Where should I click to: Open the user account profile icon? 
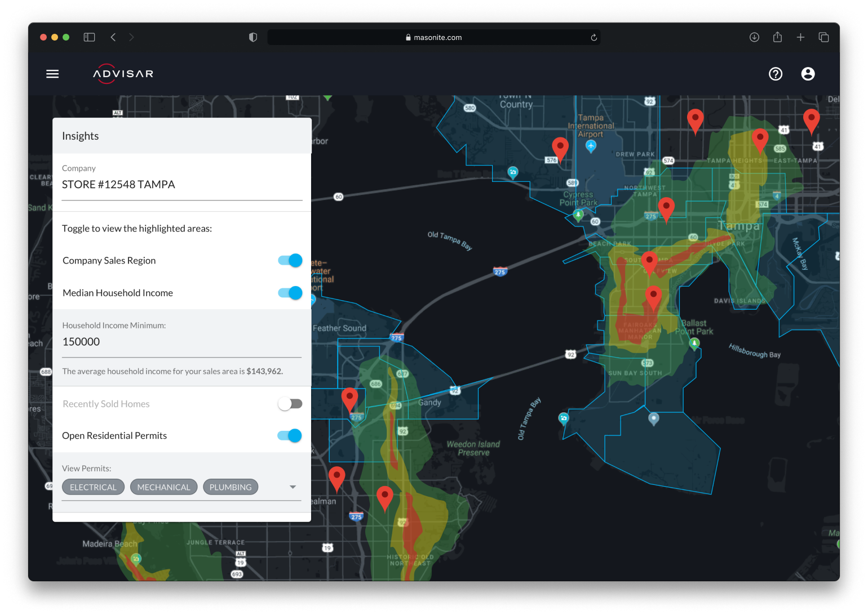tap(808, 74)
